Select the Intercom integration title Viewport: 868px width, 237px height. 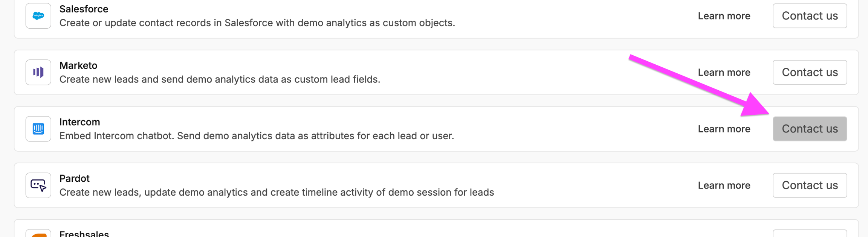(79, 122)
